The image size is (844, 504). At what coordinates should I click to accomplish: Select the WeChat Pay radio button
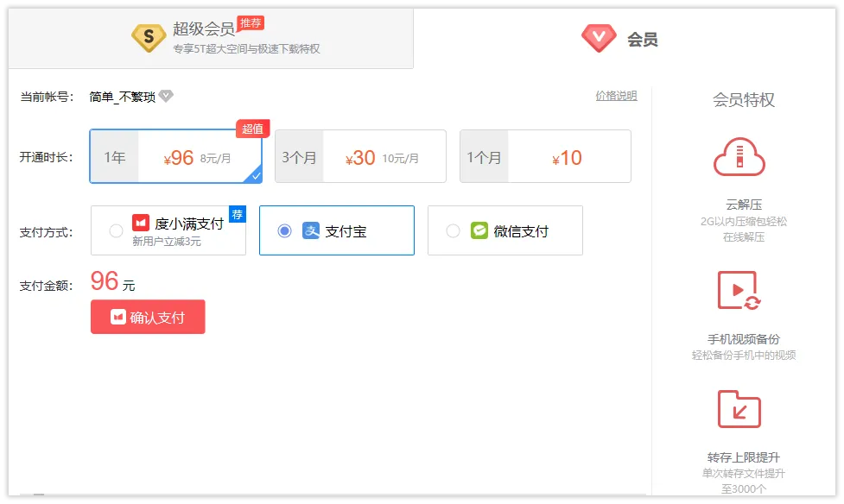tap(453, 230)
